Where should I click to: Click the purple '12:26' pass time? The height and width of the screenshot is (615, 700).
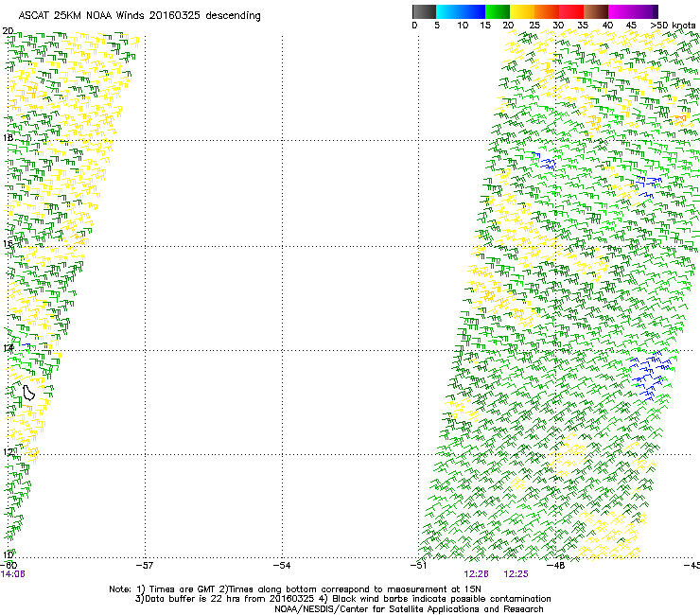coord(477,574)
